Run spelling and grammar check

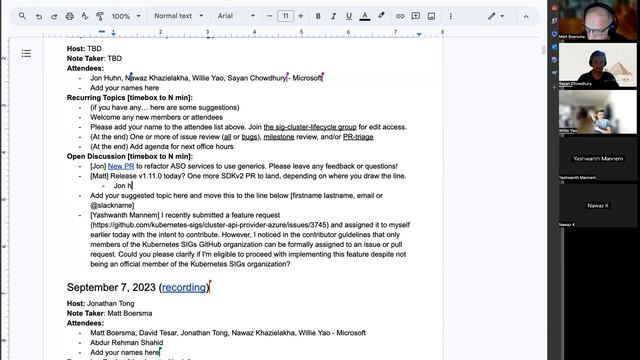point(84,16)
